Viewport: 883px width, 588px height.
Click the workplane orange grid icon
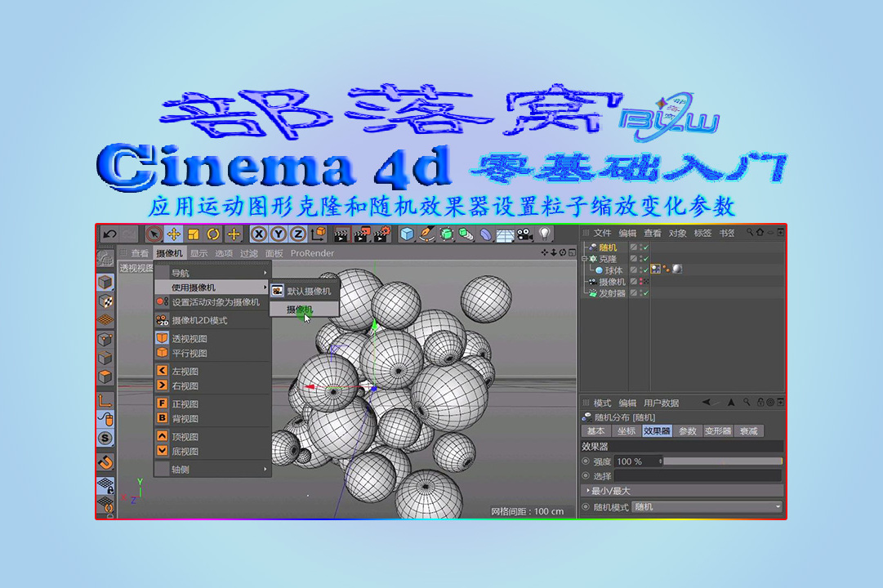point(105,320)
